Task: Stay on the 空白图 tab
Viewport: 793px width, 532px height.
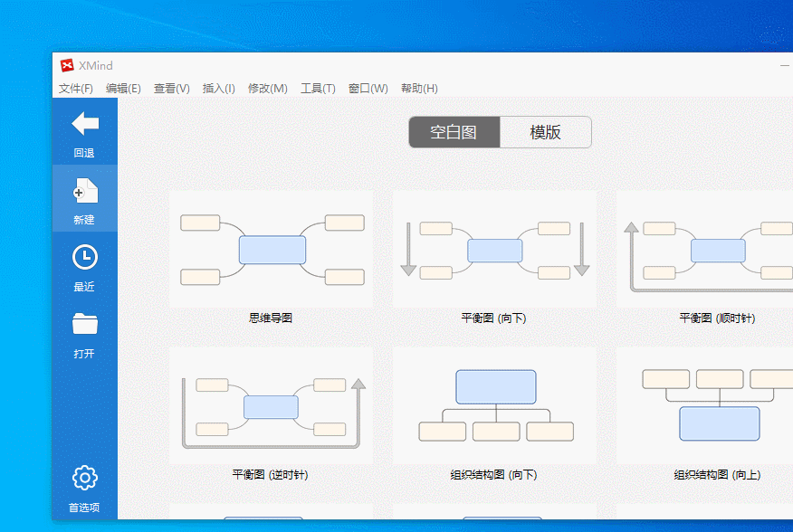Action: point(454,132)
